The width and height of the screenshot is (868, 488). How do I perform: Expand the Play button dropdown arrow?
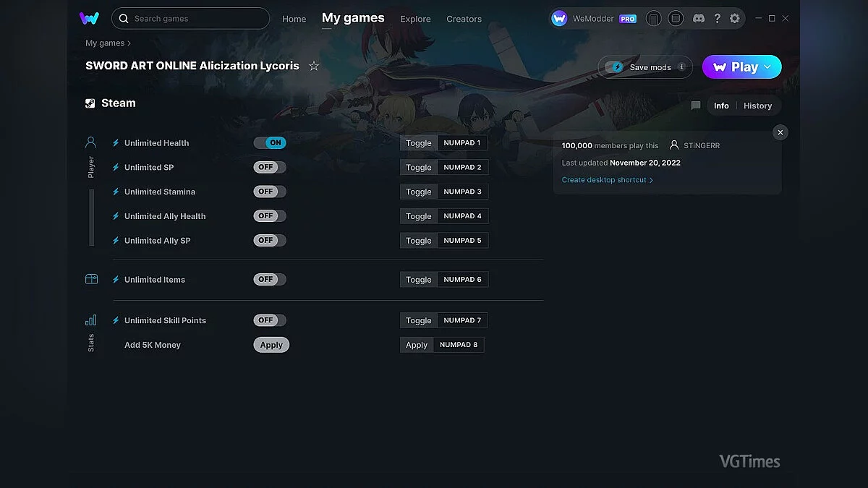pos(767,67)
